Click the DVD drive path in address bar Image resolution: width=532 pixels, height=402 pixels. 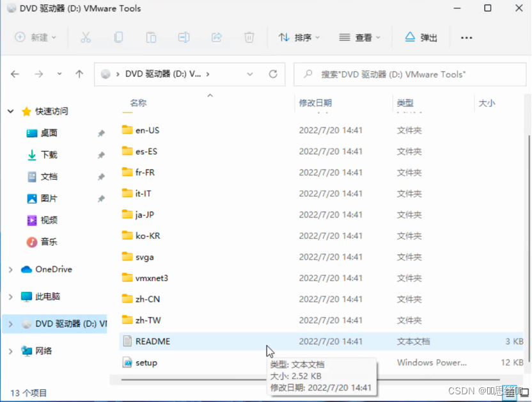(163, 74)
